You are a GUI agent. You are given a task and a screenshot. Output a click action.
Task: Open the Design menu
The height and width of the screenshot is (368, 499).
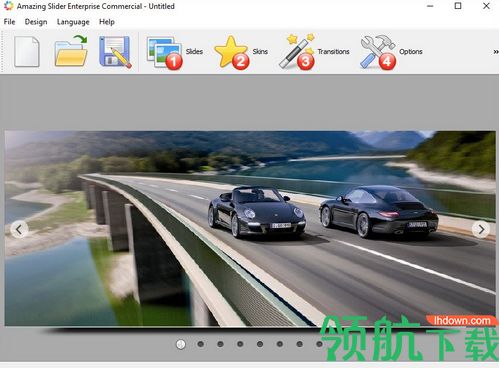[x=36, y=22]
